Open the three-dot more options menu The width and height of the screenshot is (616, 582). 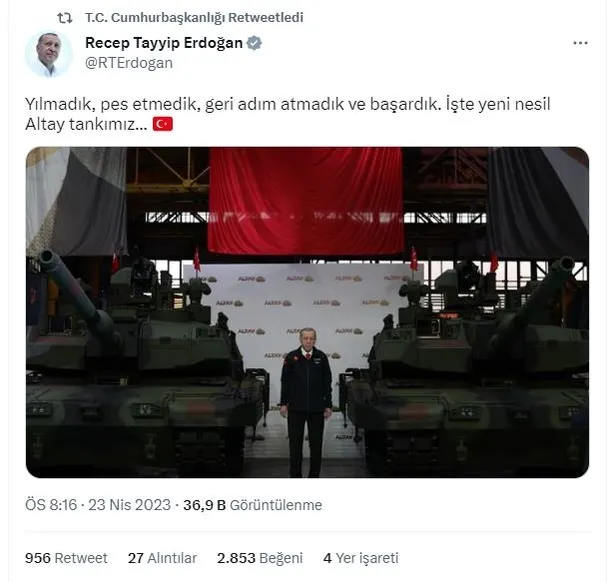tap(580, 43)
